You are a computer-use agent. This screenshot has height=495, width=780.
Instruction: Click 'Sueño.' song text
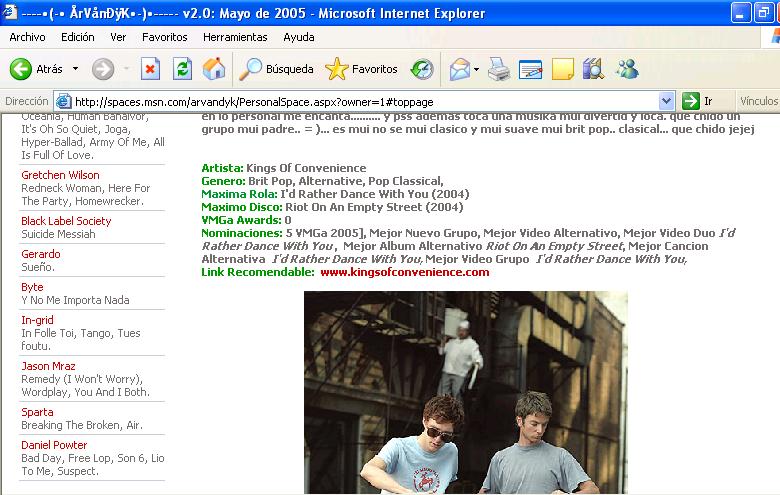[x=38, y=267]
